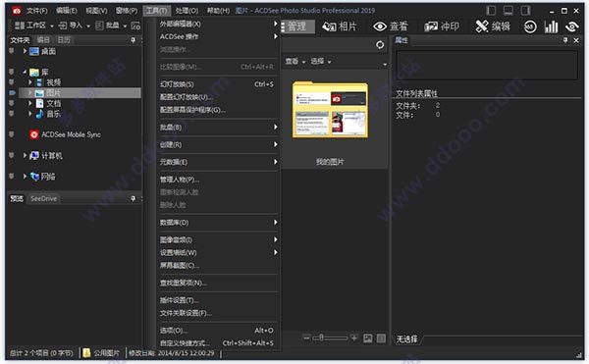Open the 处理(O) menu
589x364 pixels.
[187, 11]
